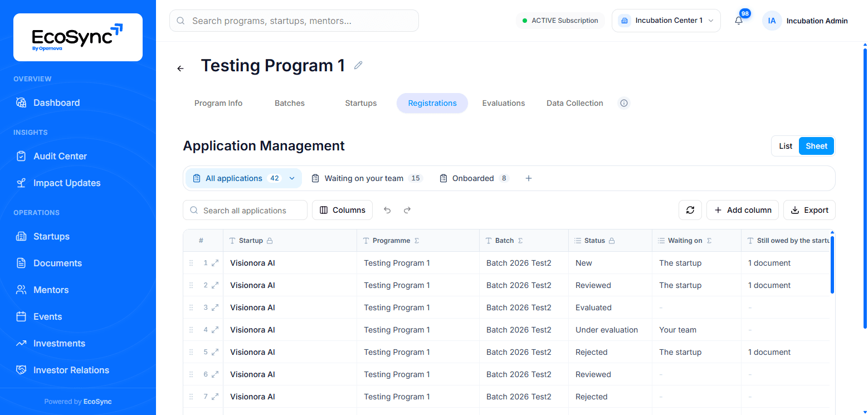Click the sigma icon in Batch header
The height and width of the screenshot is (415, 868).
520,241
